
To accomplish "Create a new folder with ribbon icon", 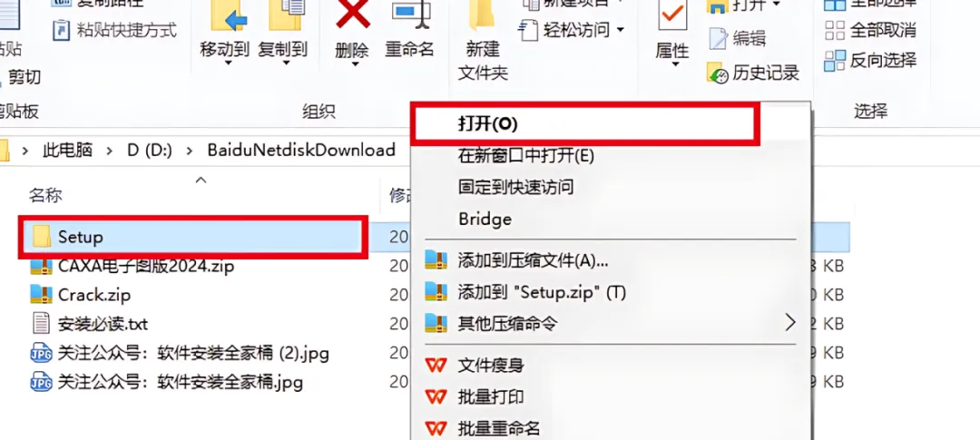I will click(482, 15).
